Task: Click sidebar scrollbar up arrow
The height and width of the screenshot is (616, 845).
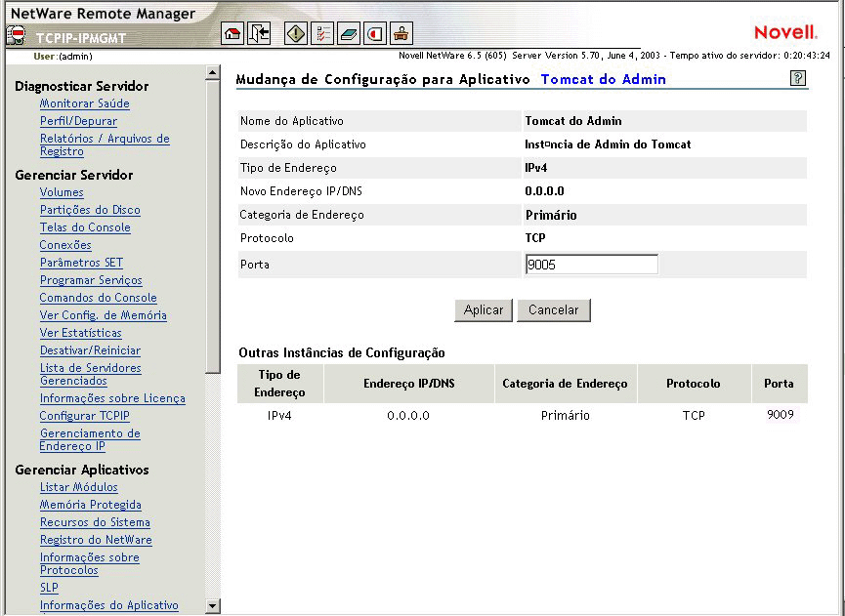Action: coord(213,72)
